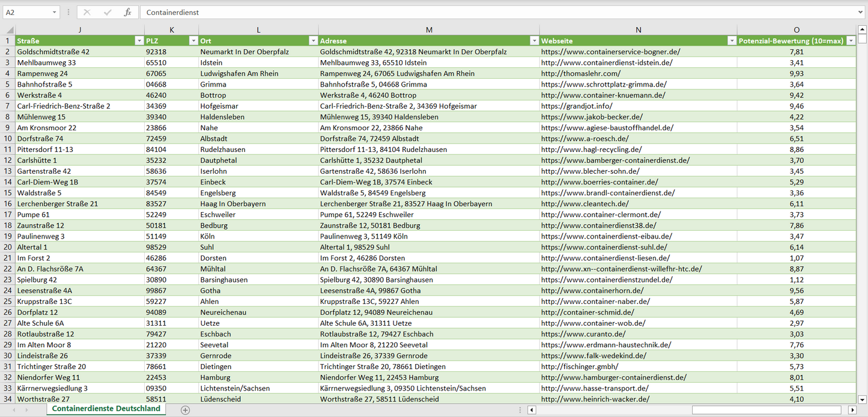Click the Select All corner triangle

click(x=10, y=30)
